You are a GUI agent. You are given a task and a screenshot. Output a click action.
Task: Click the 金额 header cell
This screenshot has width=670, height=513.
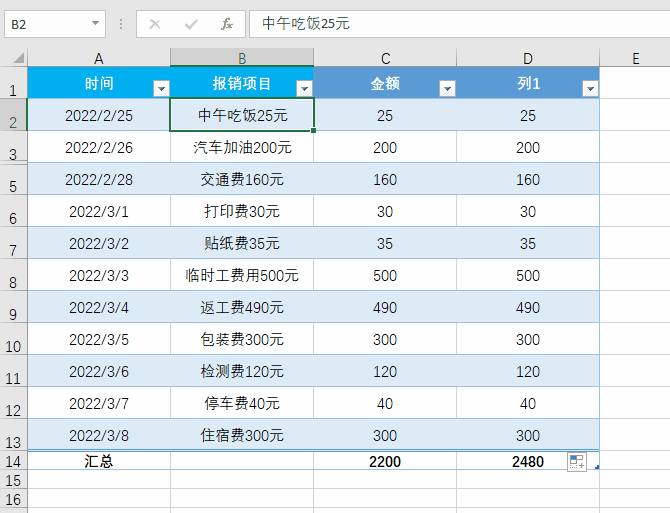(385, 83)
